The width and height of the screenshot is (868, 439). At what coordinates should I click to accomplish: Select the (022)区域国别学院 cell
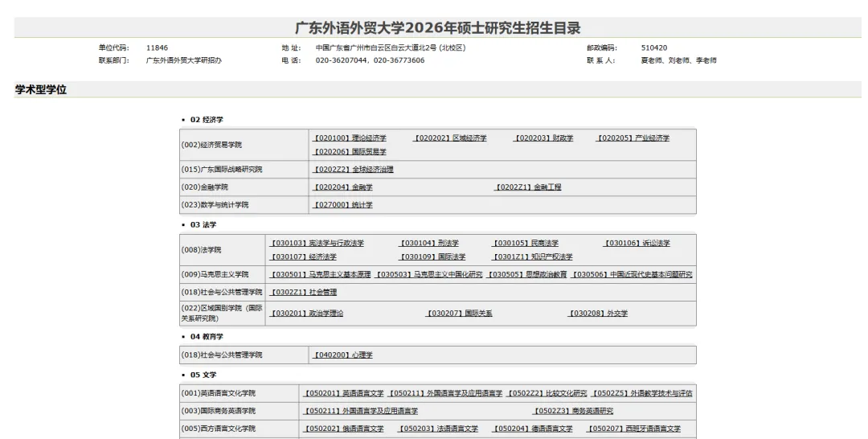[223, 314]
